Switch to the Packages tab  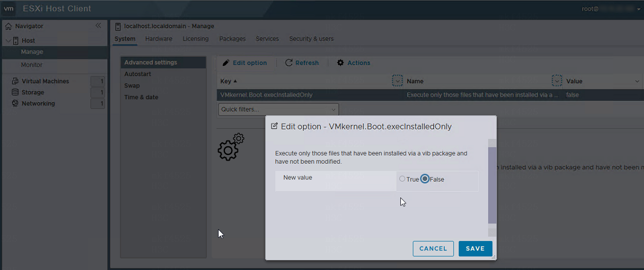[x=232, y=39]
